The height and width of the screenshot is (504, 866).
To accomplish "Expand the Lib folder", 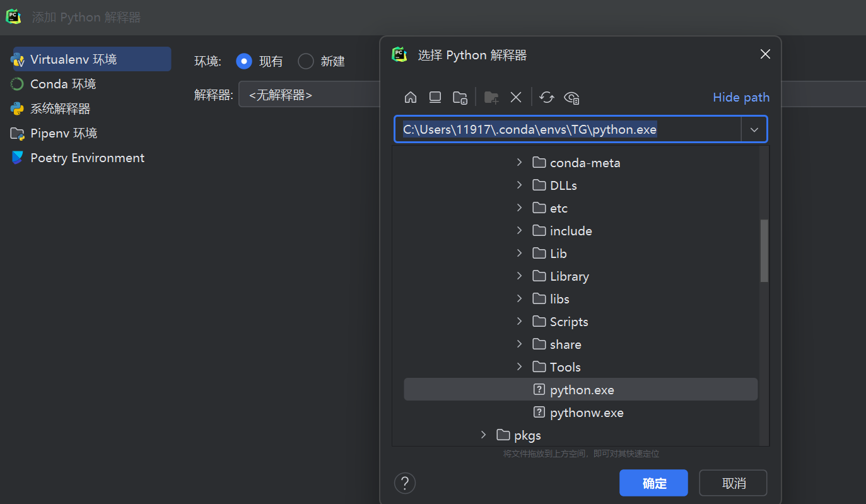I will [x=519, y=254].
